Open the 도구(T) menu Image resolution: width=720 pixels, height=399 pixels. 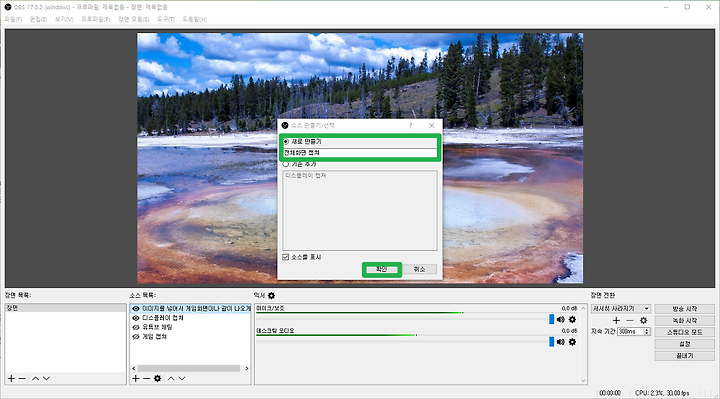[166, 19]
